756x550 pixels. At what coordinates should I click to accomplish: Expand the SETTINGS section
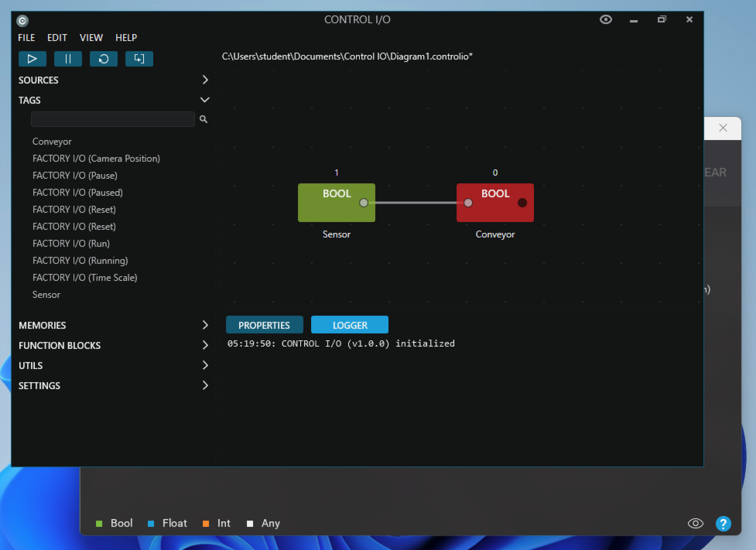tap(115, 386)
